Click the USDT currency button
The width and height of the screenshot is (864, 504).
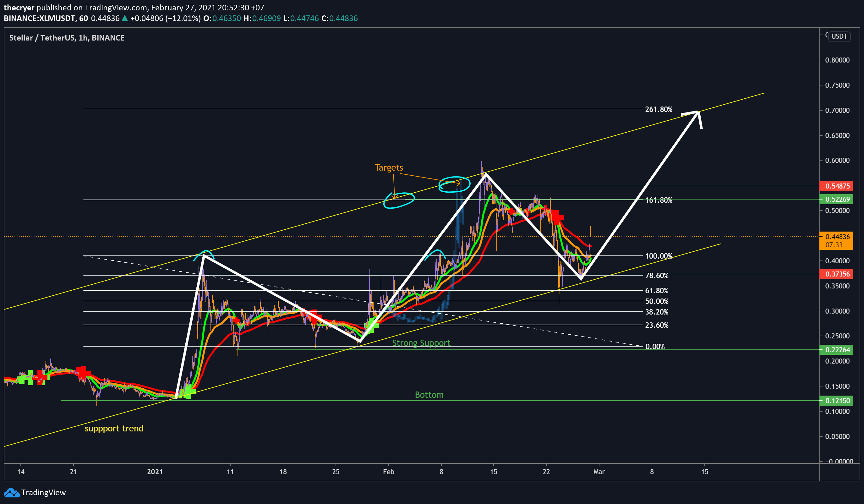[x=839, y=36]
